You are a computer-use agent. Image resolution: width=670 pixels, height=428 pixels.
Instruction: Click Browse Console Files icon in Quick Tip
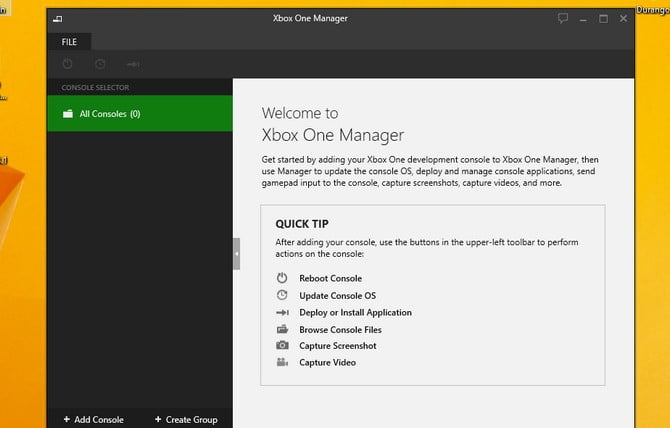click(282, 329)
